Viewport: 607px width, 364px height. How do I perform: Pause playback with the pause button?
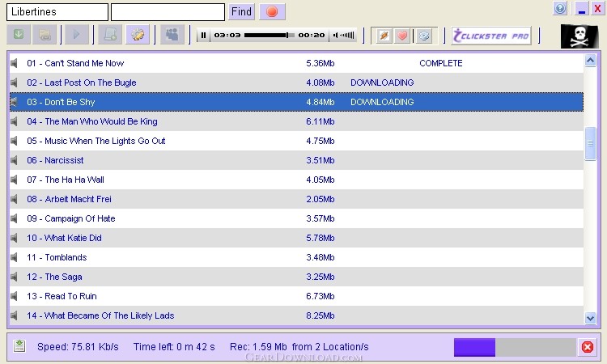tap(203, 36)
